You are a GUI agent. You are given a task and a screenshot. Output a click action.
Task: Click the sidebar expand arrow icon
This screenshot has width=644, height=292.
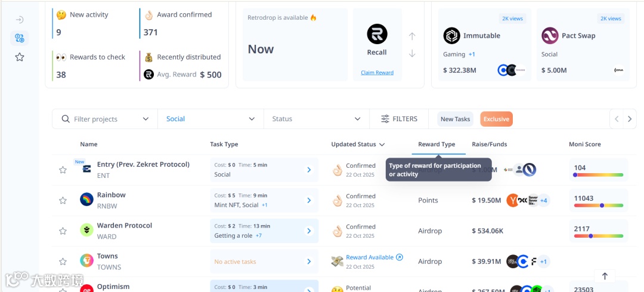pyautogui.click(x=20, y=20)
